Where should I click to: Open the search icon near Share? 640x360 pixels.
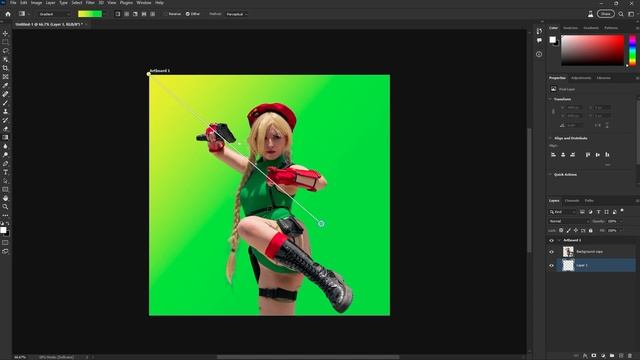[621, 14]
